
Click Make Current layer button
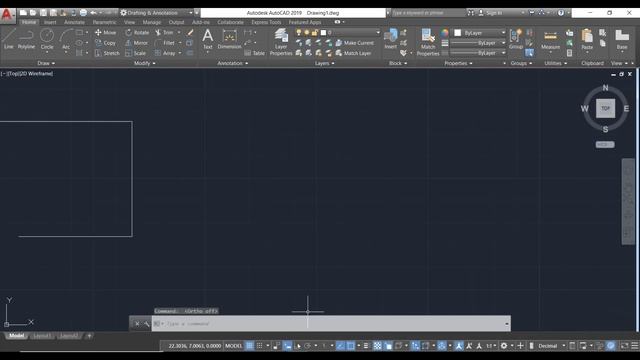point(354,42)
